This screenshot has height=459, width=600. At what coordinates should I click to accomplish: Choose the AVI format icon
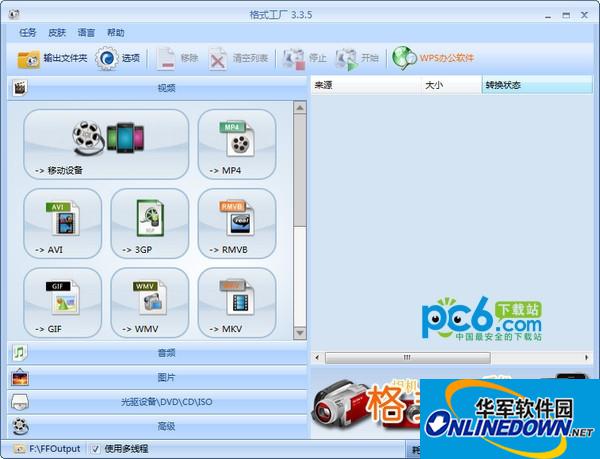(62, 224)
